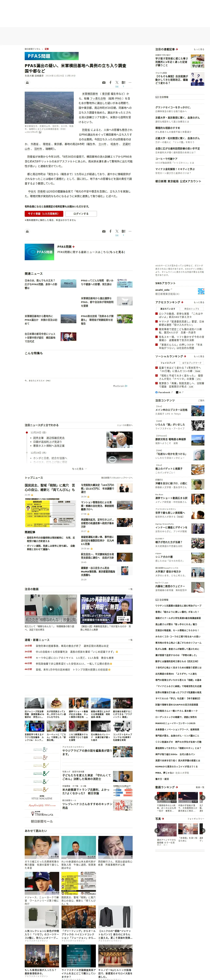Click the 朝日新聞デジタル breadcrumb link

pos(32,49)
